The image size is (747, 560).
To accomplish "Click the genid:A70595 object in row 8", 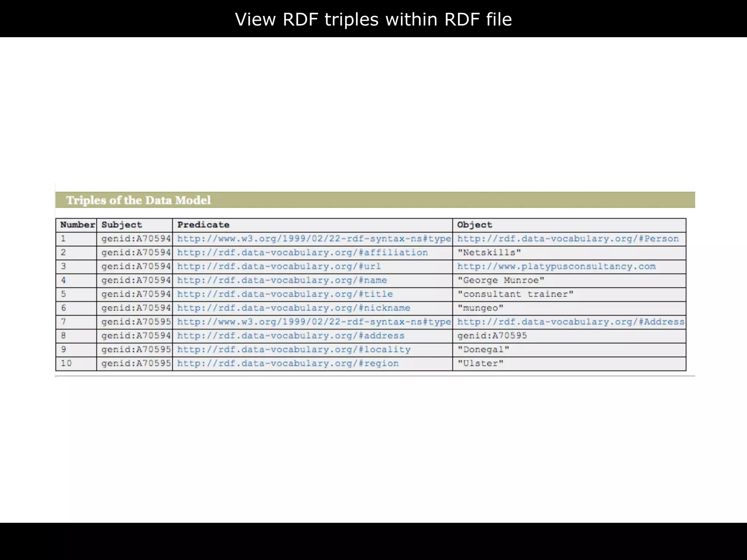I will [492, 336].
